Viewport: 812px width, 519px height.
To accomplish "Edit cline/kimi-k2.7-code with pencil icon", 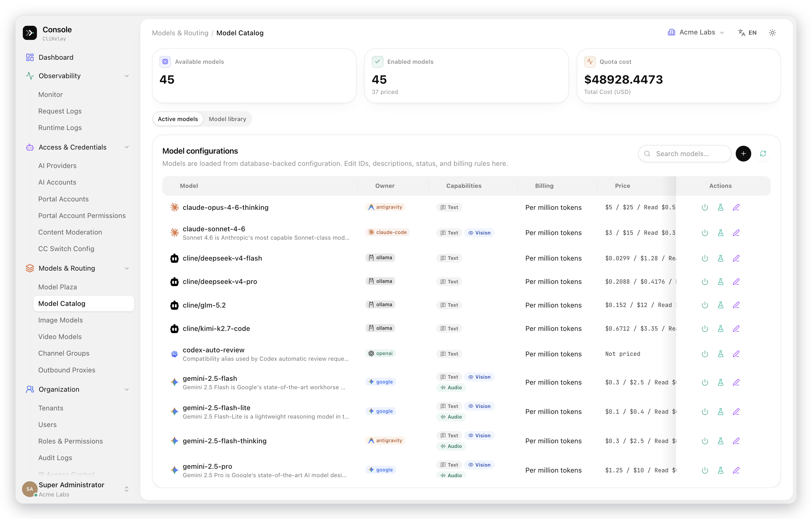I will pyautogui.click(x=736, y=328).
